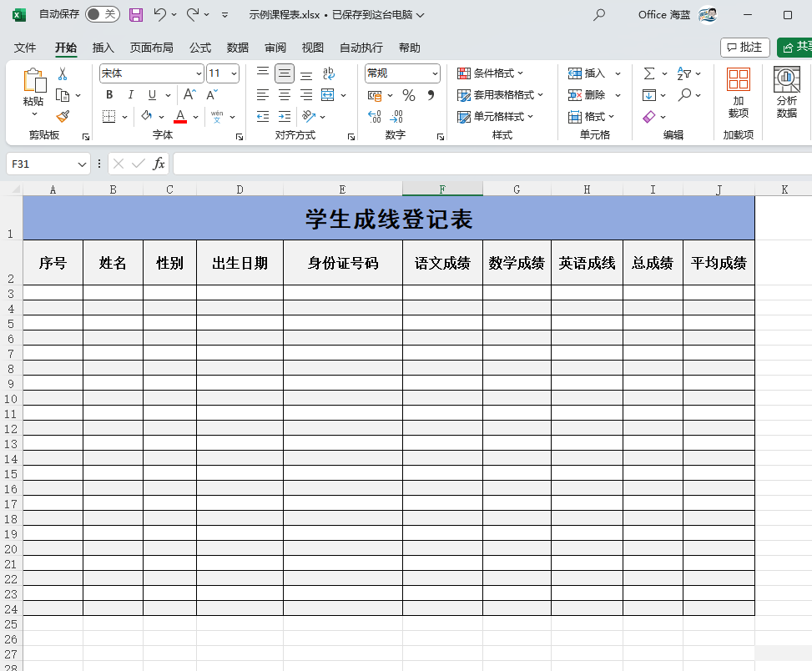Screen dimensions: 812x671
Task: Open the 文件 File tab
Action: (x=25, y=48)
